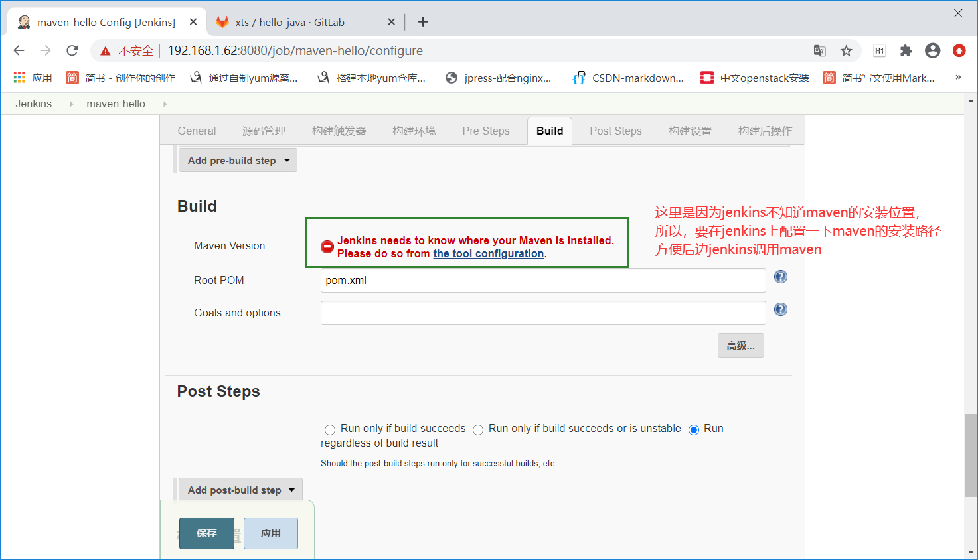
Task: Expand the Add pre-build step dropdown
Action: click(238, 160)
